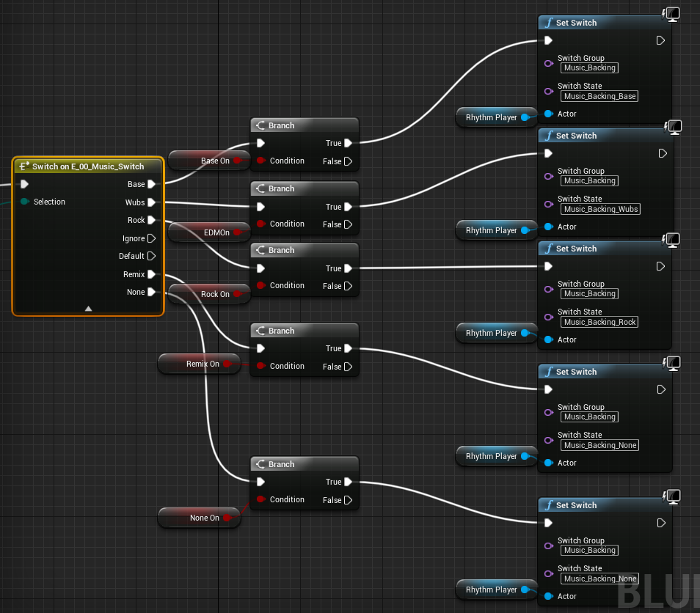
Task: Click True pin of Branch connected to Remix On
Action: click(349, 348)
